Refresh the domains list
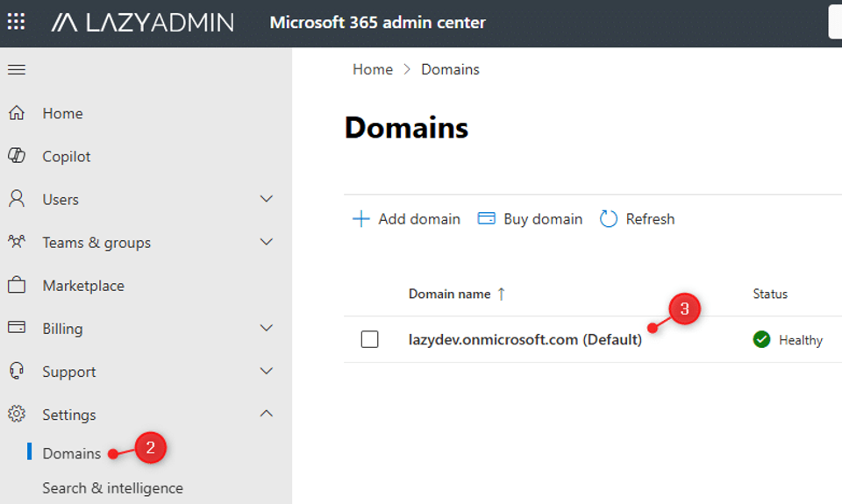This screenshot has width=842, height=504. 638,219
